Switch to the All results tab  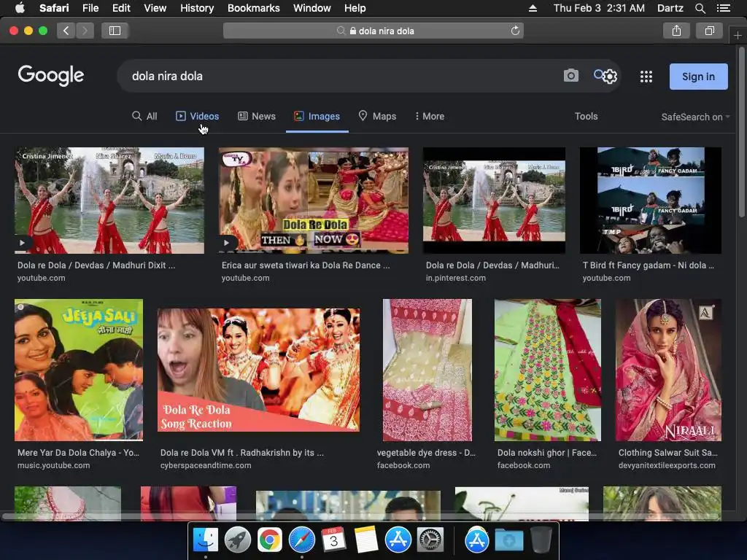coord(144,116)
